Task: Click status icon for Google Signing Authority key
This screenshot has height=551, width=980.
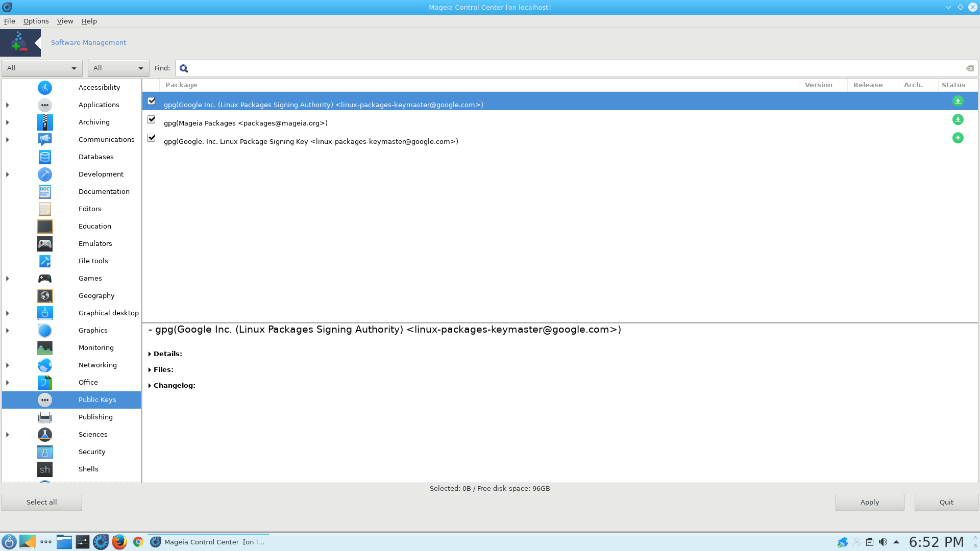Action: pyautogui.click(x=958, y=101)
